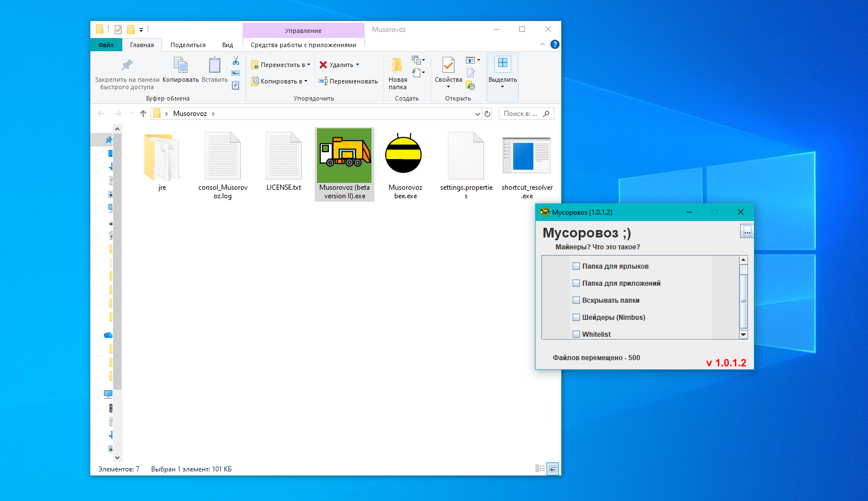Check the Шейдеры (Nimbus) option
The image size is (868, 501).
coord(576,317)
